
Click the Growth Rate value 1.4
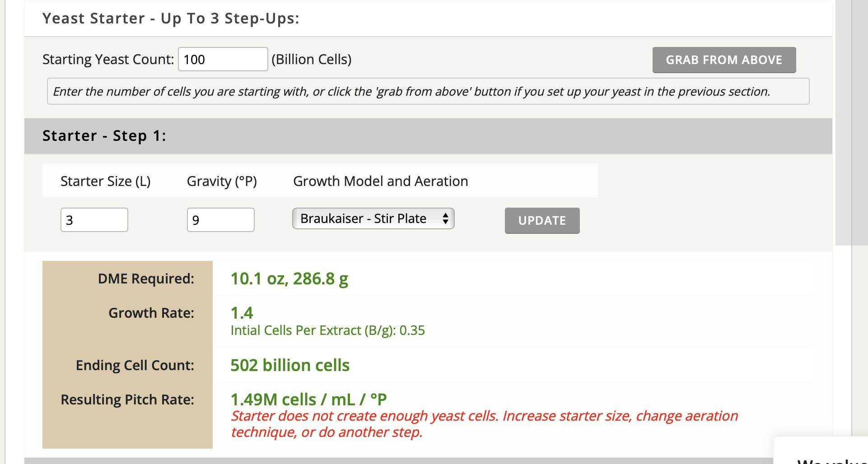[x=242, y=313]
